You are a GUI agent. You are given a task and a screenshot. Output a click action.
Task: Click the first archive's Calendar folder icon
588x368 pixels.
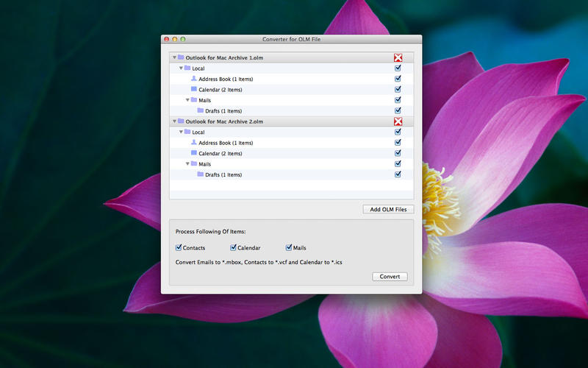tap(194, 89)
